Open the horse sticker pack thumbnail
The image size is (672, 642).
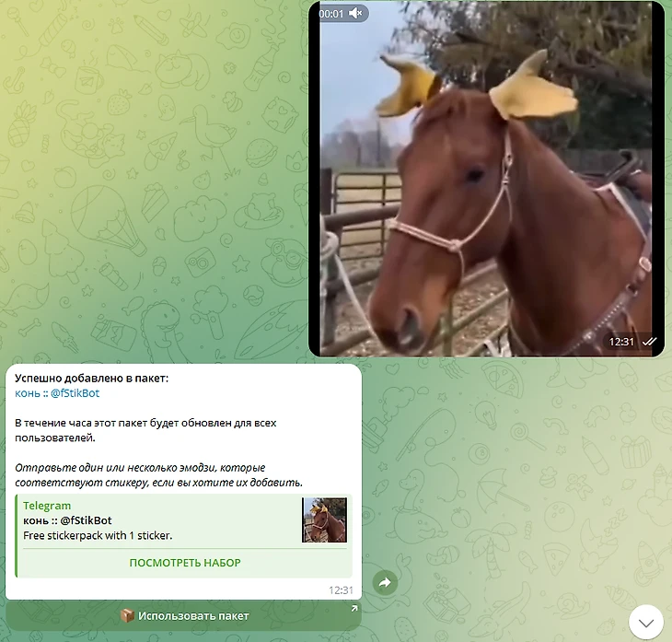pos(324,519)
